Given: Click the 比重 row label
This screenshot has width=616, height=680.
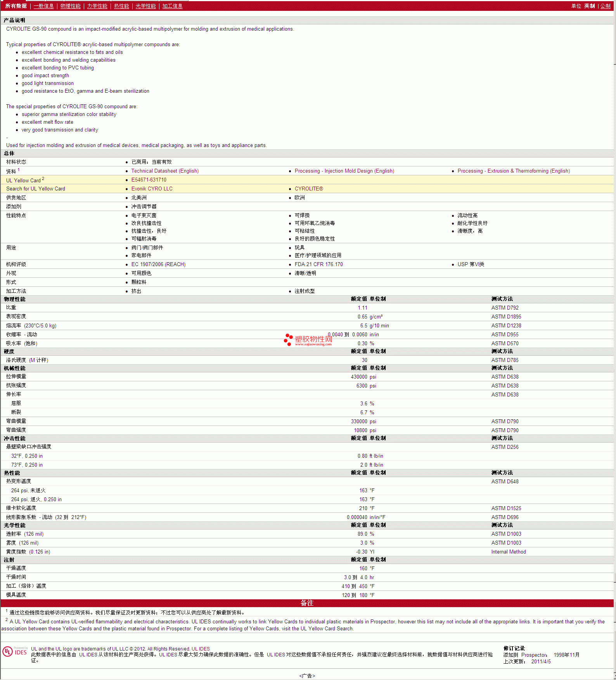Looking at the screenshot, I should click(11, 308).
